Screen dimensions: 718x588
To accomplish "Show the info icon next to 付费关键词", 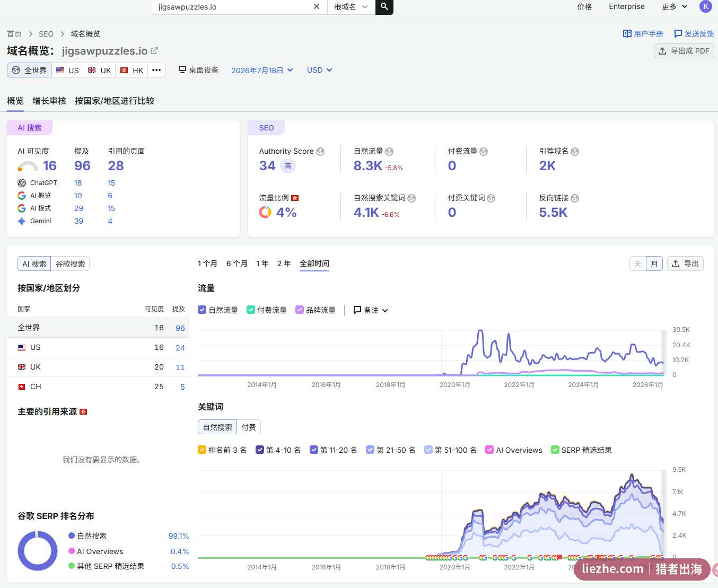I will coord(491,198).
